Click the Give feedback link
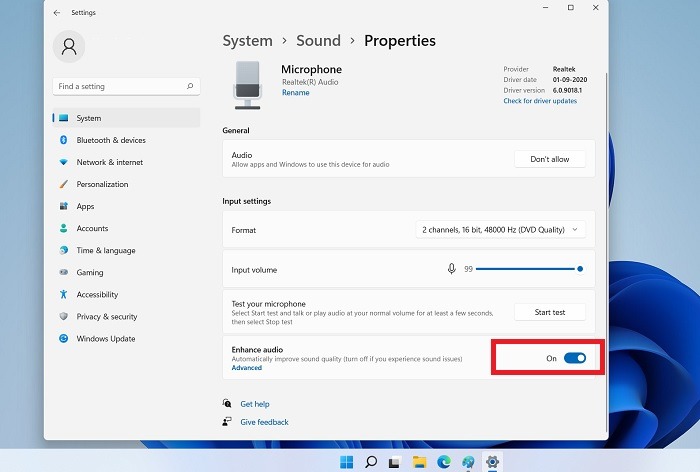This screenshot has width=700, height=472. (264, 422)
